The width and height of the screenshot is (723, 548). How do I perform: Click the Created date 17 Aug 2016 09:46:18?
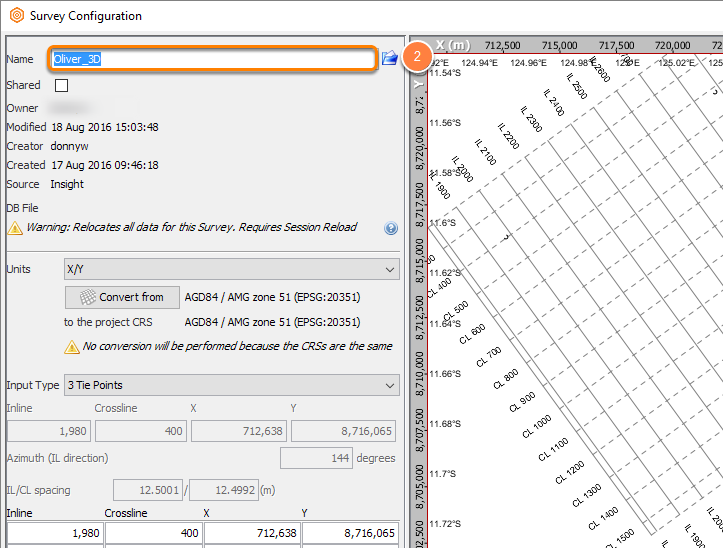105,165
